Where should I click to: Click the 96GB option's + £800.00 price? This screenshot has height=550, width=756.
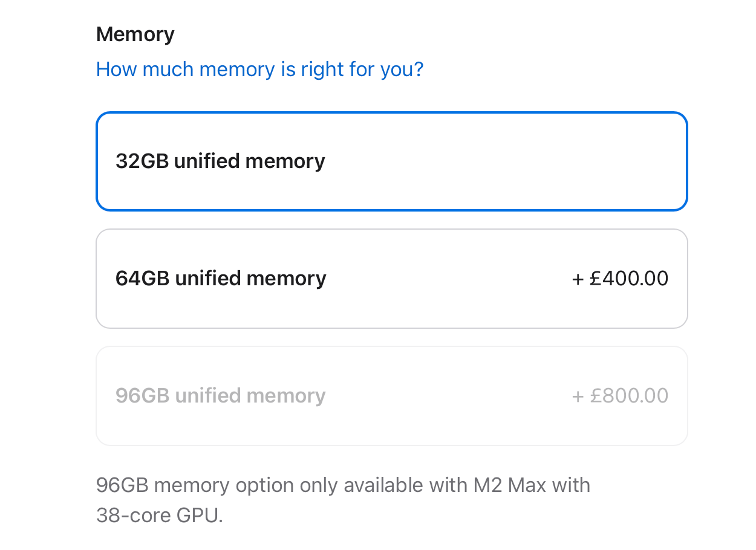pos(619,395)
